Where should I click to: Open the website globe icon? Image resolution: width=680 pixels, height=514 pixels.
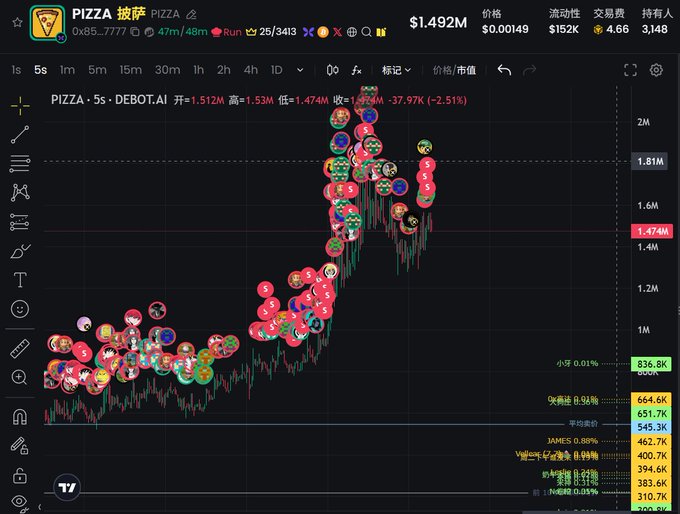coord(352,32)
